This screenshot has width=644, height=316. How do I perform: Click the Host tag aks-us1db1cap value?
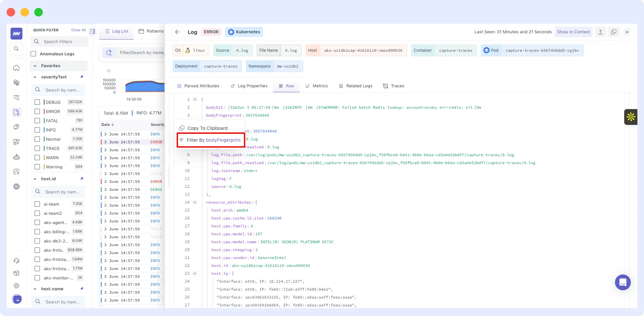(x=363, y=50)
